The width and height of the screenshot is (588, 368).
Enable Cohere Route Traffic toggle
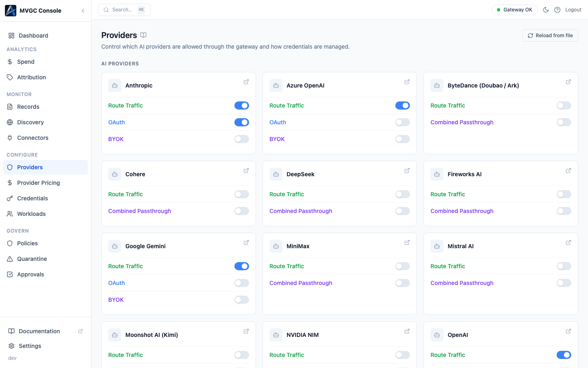tap(242, 194)
